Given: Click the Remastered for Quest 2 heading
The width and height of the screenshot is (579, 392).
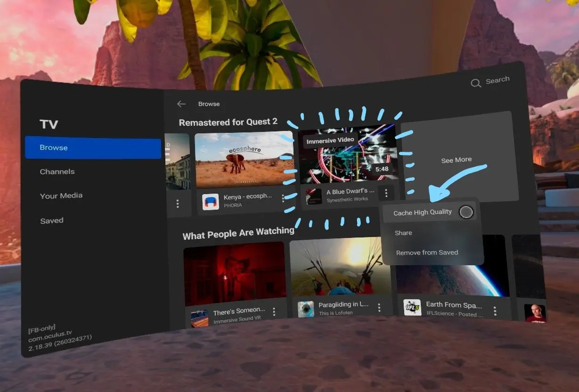Looking at the screenshot, I should click(228, 122).
